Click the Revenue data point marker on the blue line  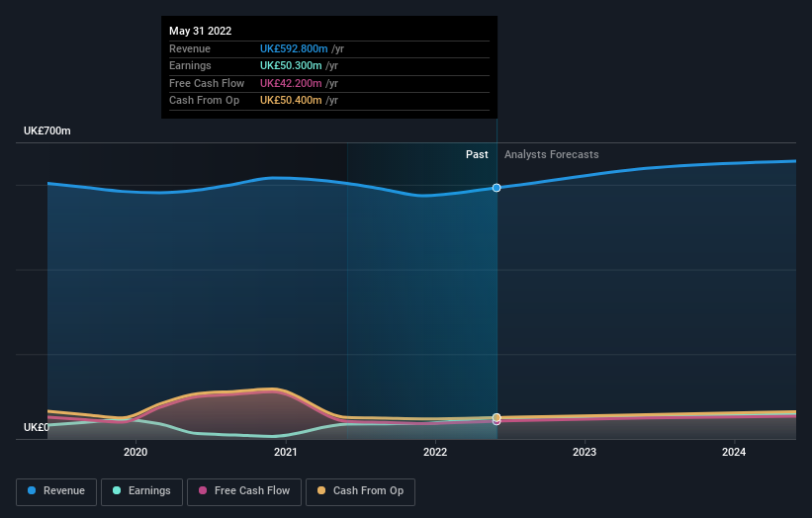point(496,188)
